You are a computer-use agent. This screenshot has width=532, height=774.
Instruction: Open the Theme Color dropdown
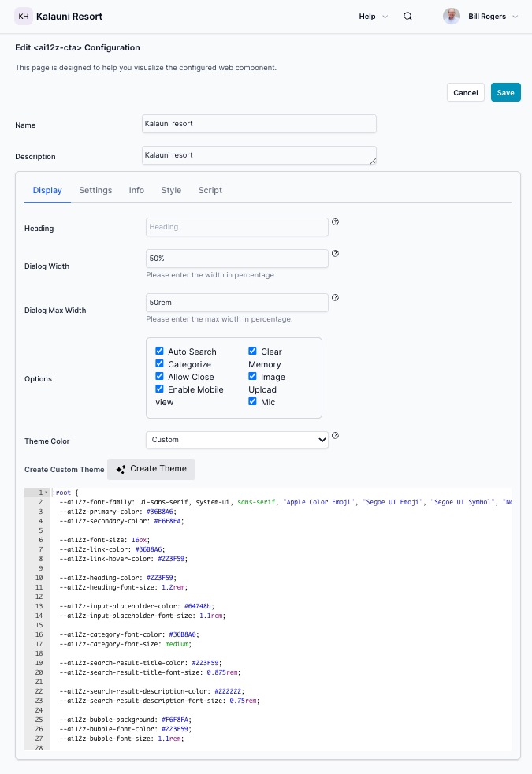pos(236,440)
